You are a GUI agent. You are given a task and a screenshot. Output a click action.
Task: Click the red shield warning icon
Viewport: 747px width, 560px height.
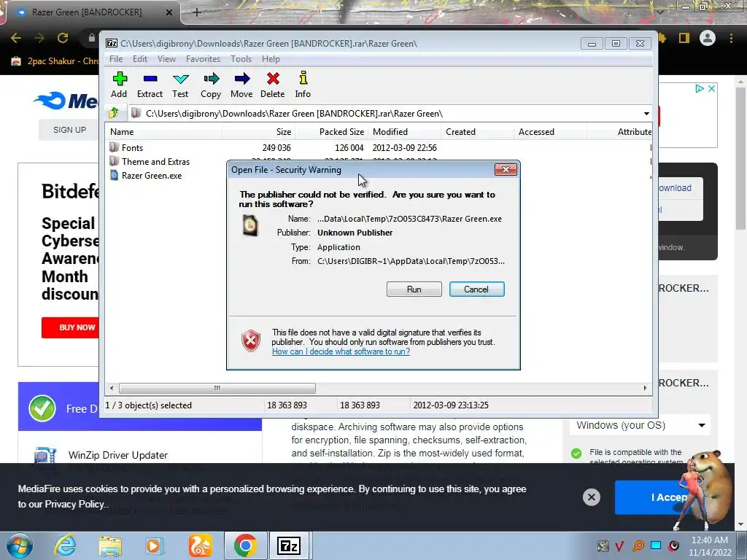(x=251, y=341)
